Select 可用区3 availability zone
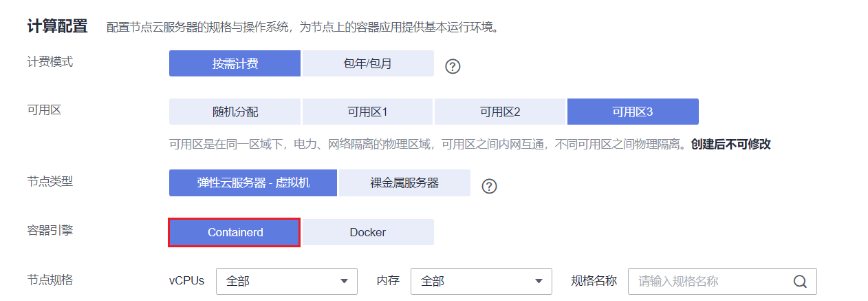Screen dimensions: 868x301 coord(633,112)
